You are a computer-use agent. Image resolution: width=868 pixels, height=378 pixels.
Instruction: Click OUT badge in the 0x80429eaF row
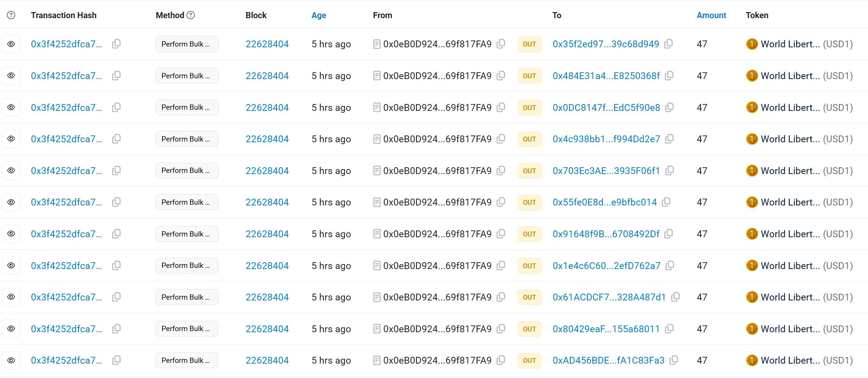click(529, 329)
